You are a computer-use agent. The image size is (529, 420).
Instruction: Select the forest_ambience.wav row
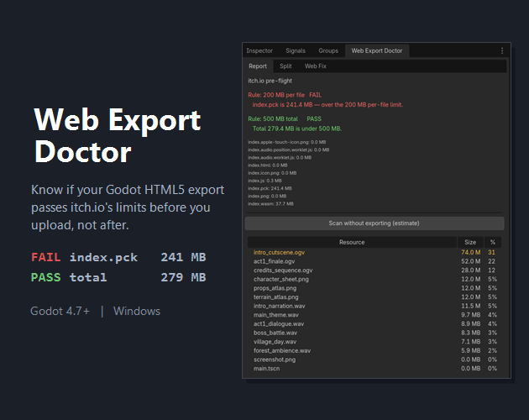point(374,350)
